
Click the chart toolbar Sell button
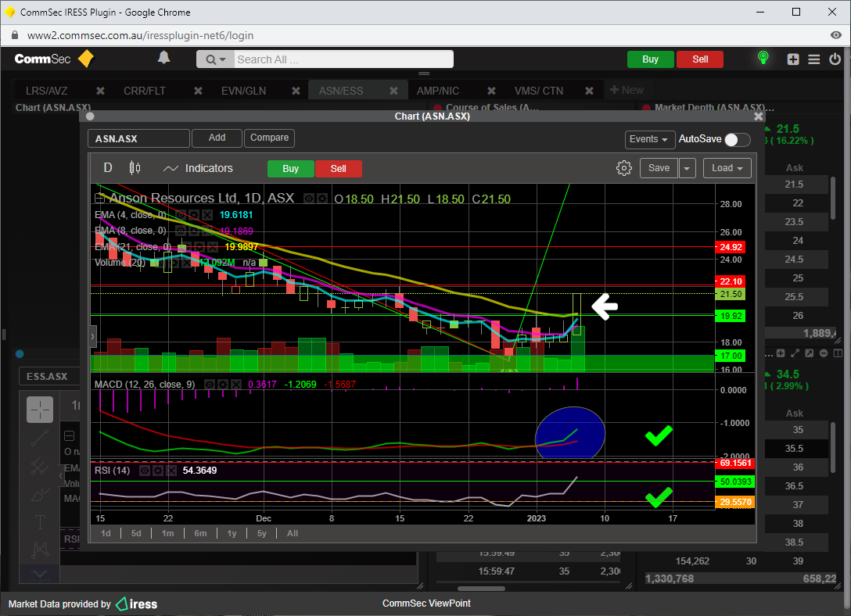pyautogui.click(x=338, y=169)
